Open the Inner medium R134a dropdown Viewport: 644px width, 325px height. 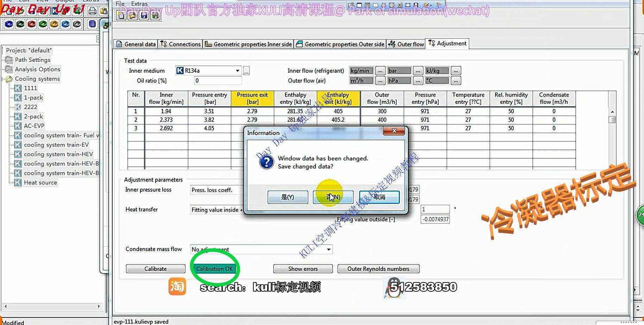238,71
